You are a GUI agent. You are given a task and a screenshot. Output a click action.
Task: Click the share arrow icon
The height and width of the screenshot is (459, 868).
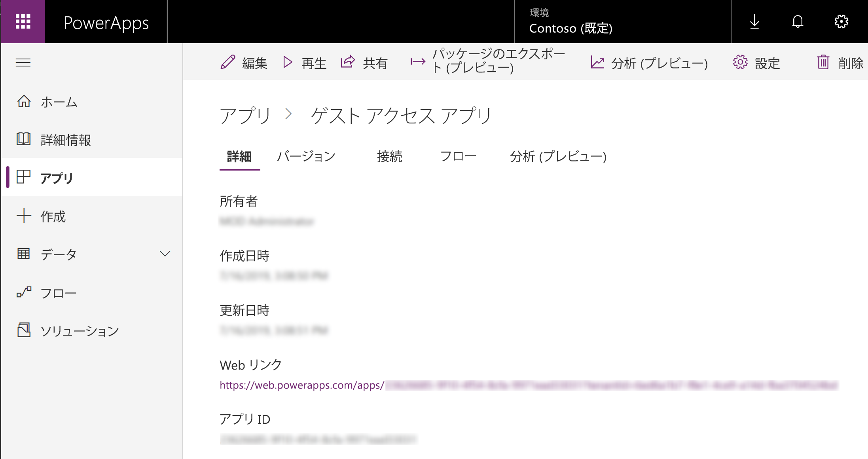tap(348, 62)
